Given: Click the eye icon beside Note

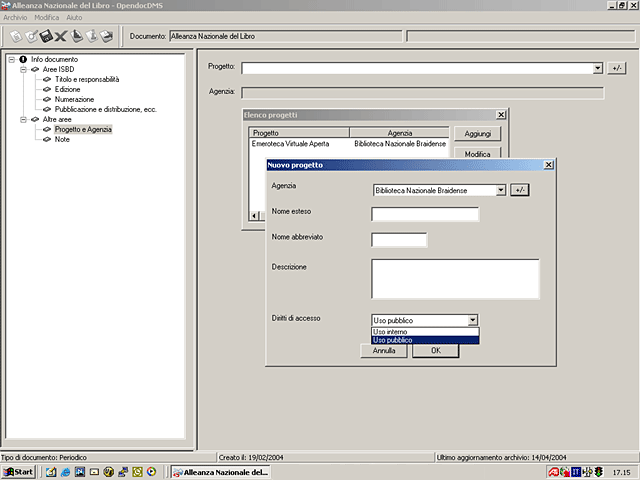Looking at the screenshot, I should [47, 139].
